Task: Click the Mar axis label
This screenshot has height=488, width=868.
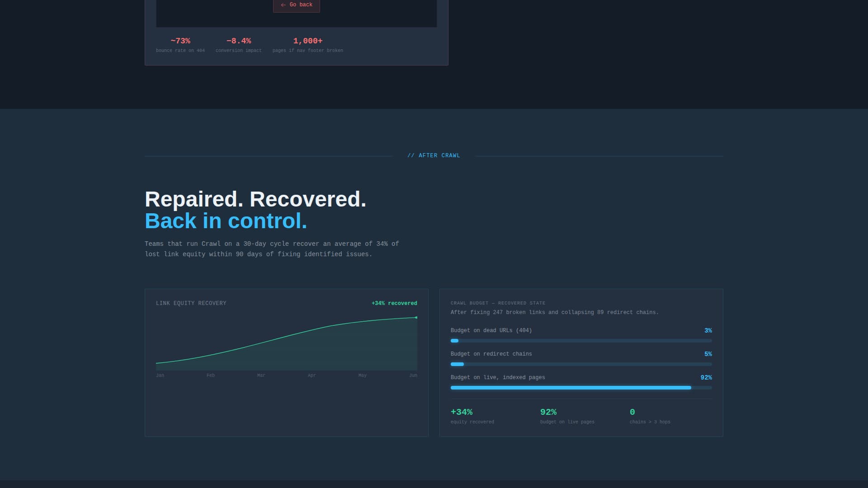Action: pos(261,375)
